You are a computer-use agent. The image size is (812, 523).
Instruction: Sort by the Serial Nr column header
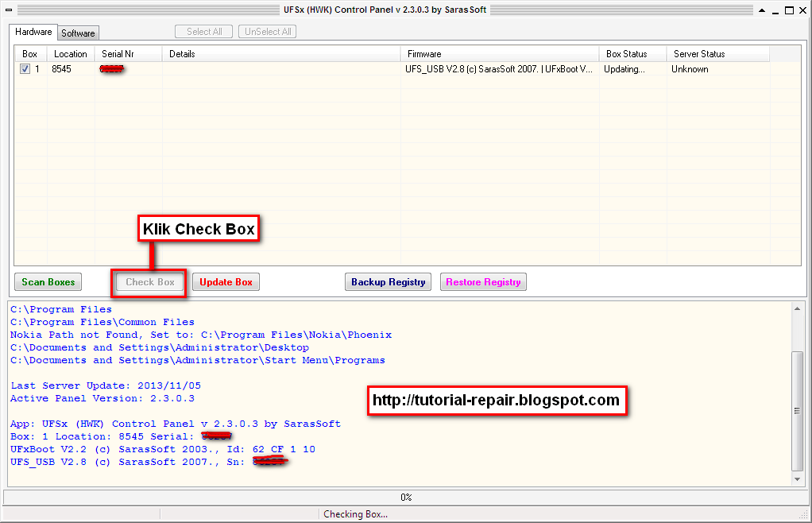[129, 54]
